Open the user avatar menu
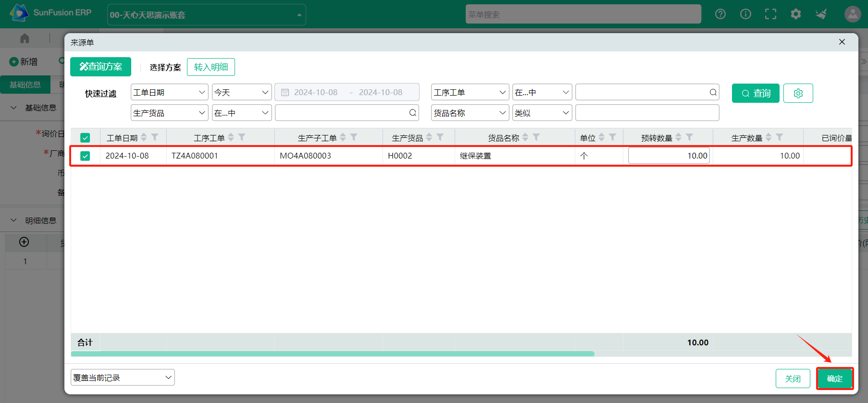The width and height of the screenshot is (868, 403). tap(853, 14)
